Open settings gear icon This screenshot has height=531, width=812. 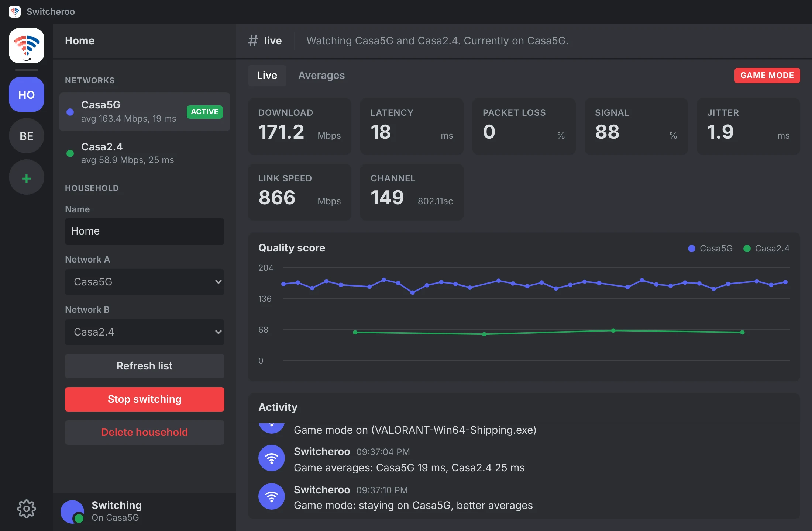(x=27, y=509)
